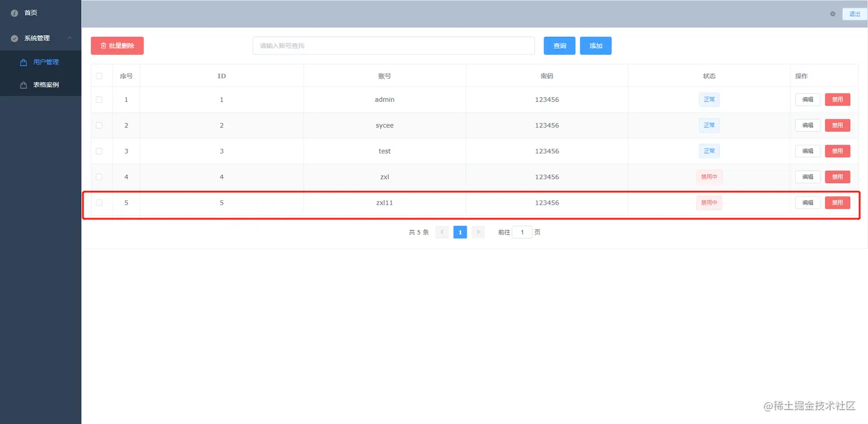Click the ID column header
This screenshot has height=424, width=868.
pyautogui.click(x=222, y=76)
